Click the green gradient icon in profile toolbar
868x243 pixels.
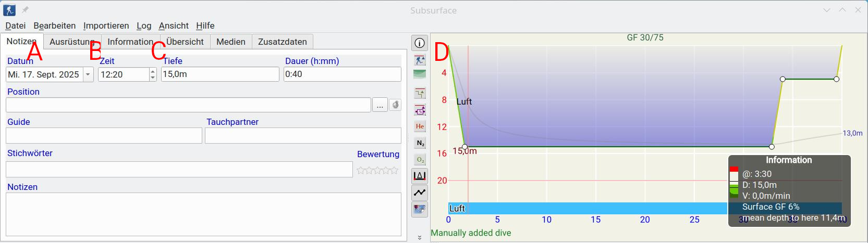pos(420,74)
